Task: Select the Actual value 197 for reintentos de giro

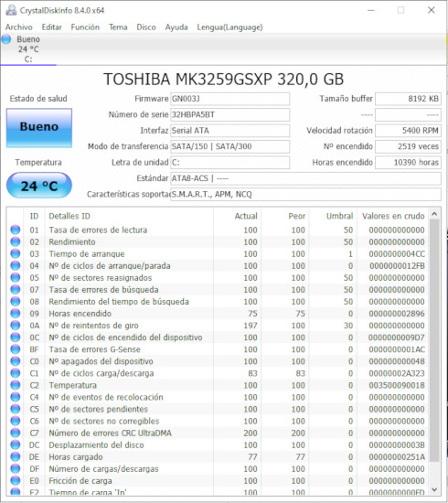Action: pyautogui.click(x=251, y=326)
